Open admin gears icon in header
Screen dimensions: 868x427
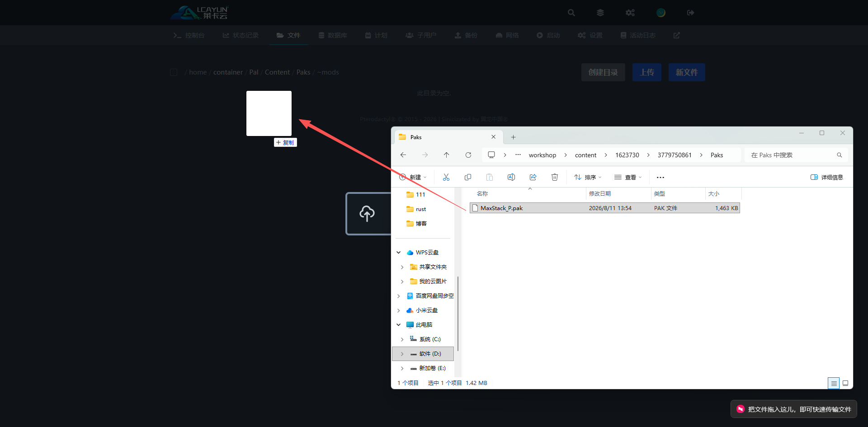point(630,13)
